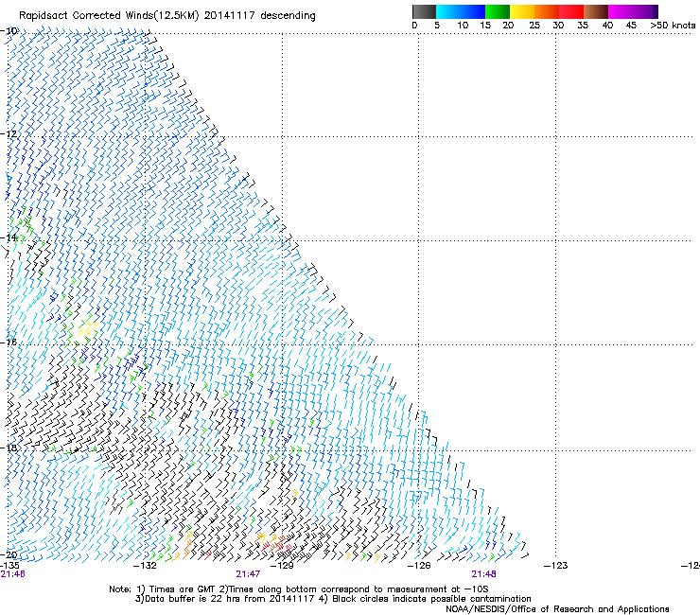Click the blue 10-15 knots legend color
Image resolution: width=700 pixels, height=615 pixels.
pyautogui.click(x=473, y=11)
